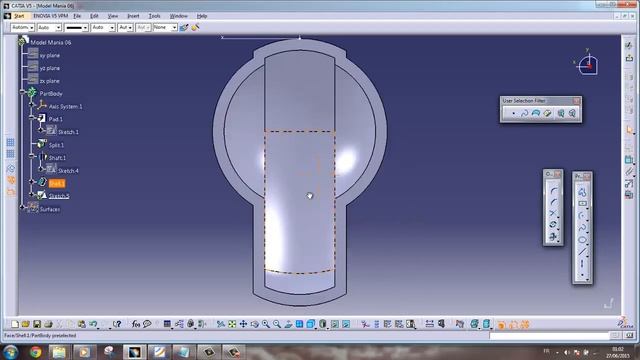Select the Ellipse tool in Profile toolbar

click(582, 240)
